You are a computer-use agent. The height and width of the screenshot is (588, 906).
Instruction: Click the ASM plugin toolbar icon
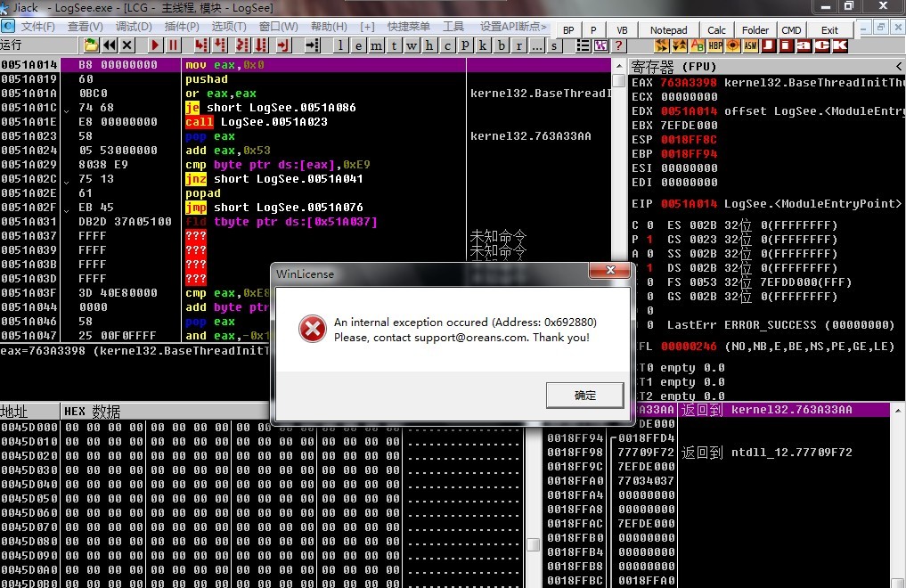[x=751, y=45]
